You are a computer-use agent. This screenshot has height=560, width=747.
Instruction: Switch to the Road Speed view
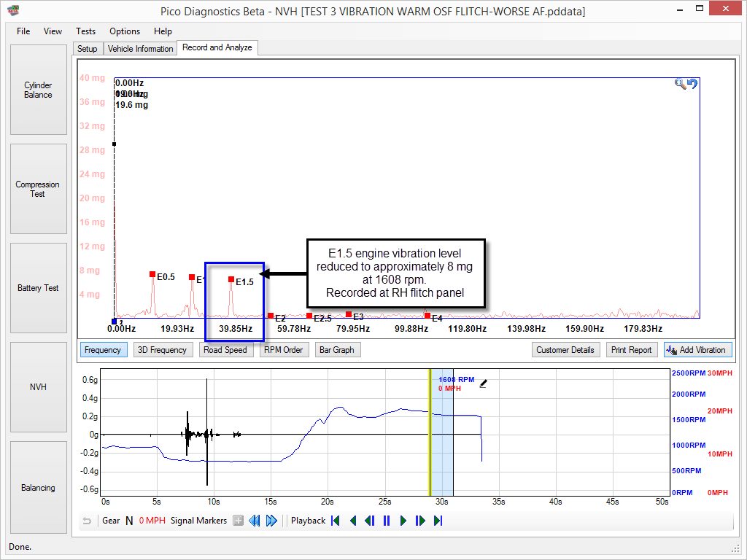(x=226, y=350)
